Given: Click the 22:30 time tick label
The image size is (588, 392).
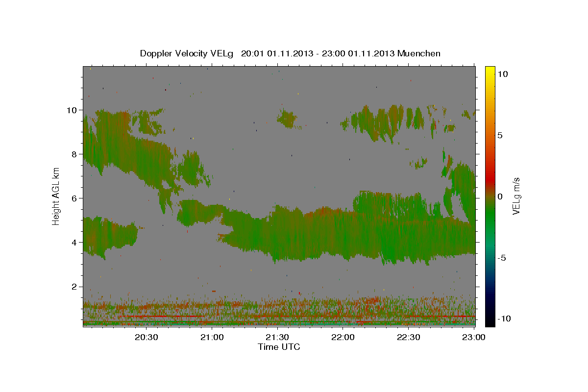Looking at the screenshot, I should pos(408,337).
